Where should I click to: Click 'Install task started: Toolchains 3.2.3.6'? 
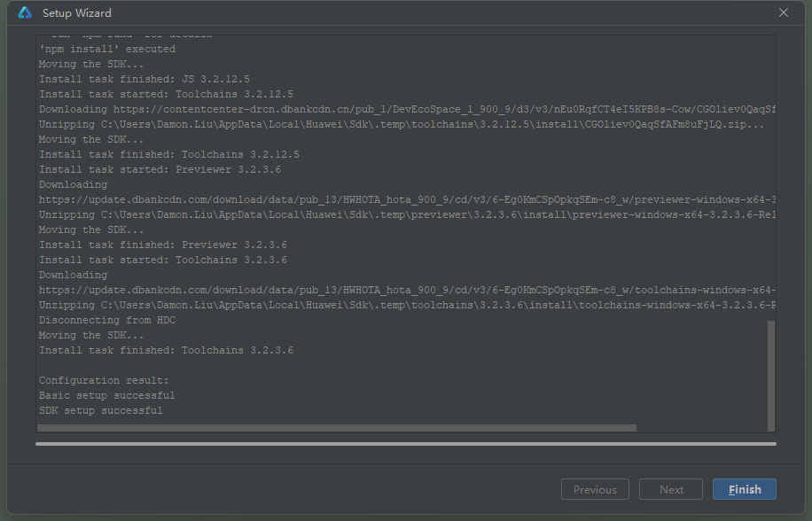(x=163, y=260)
